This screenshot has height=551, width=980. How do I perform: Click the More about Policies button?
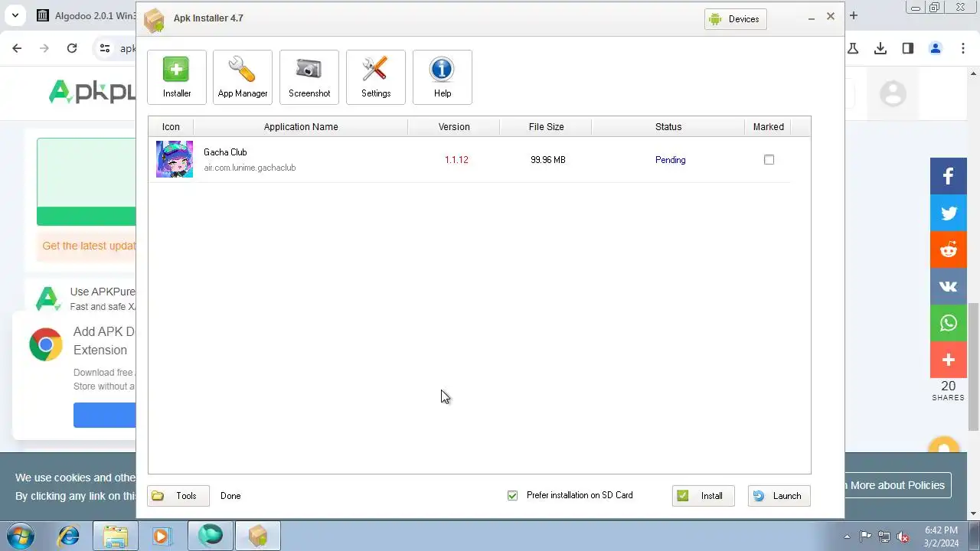[x=897, y=485]
